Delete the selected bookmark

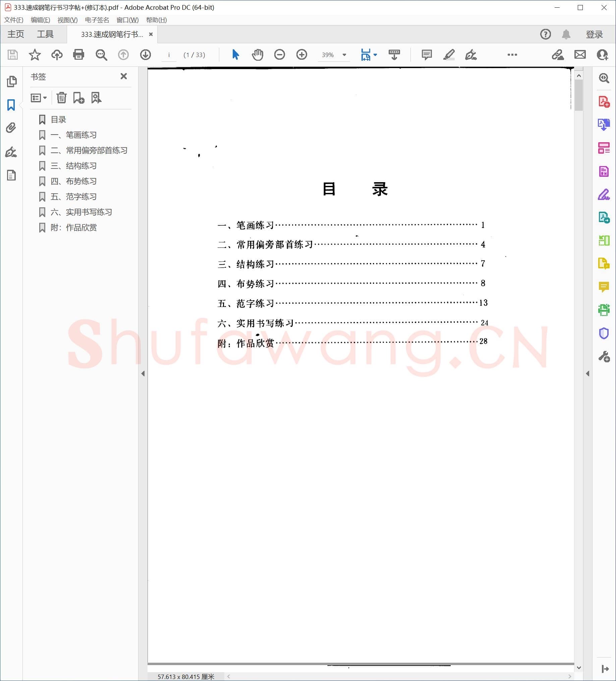61,98
